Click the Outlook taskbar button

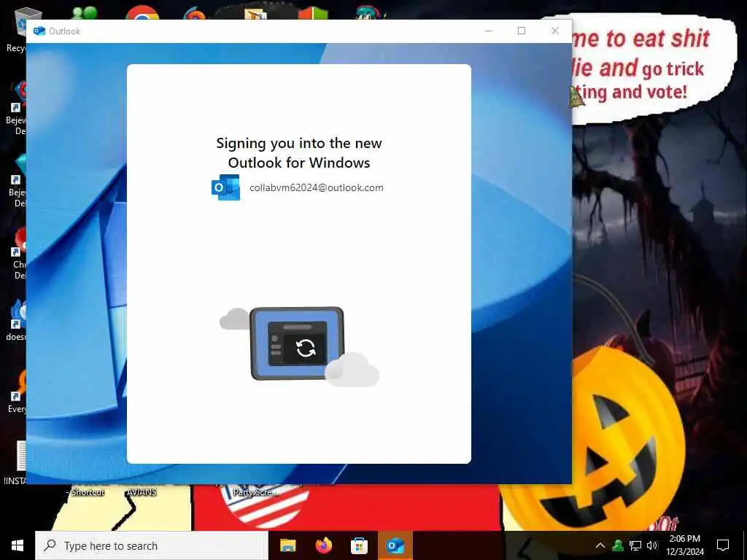395,545
